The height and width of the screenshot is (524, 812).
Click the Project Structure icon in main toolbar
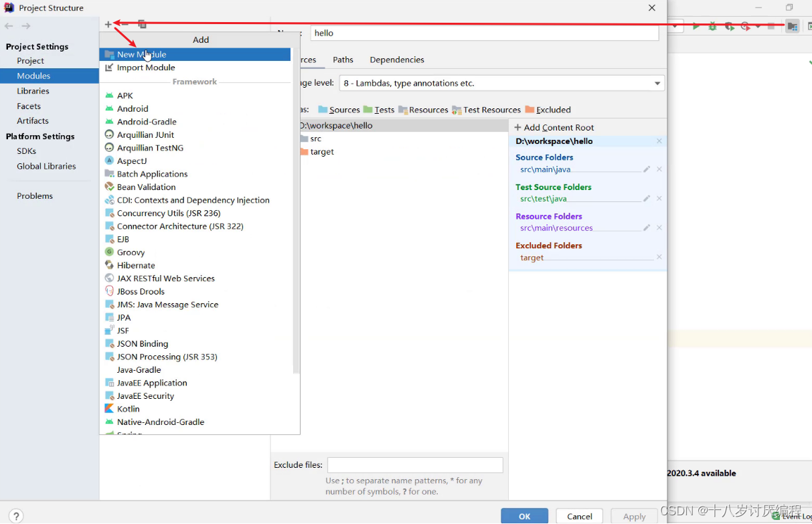792,26
